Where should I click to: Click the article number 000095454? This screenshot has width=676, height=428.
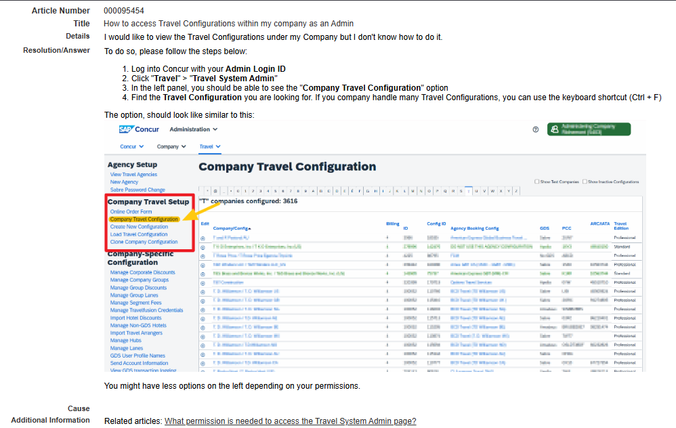tap(124, 11)
